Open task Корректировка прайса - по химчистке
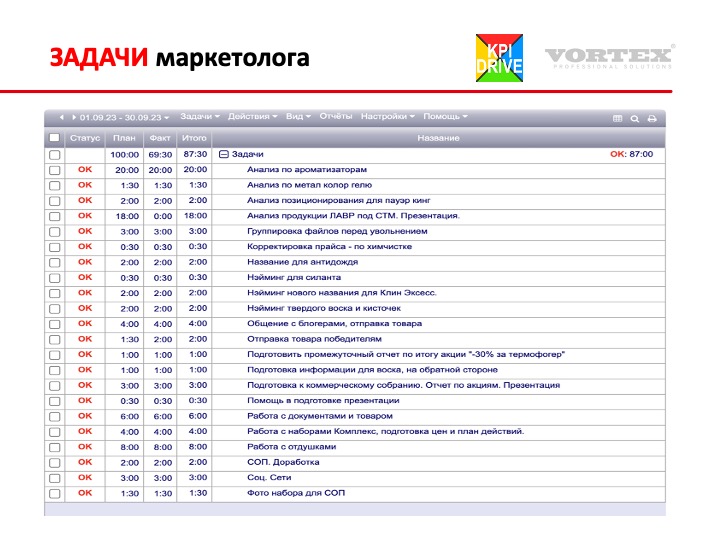The height and width of the screenshot is (540, 720). click(329, 247)
